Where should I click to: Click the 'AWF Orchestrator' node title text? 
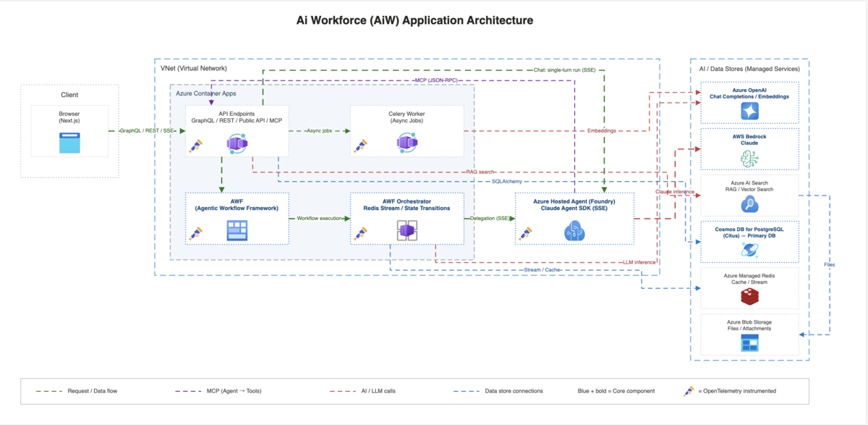point(407,201)
